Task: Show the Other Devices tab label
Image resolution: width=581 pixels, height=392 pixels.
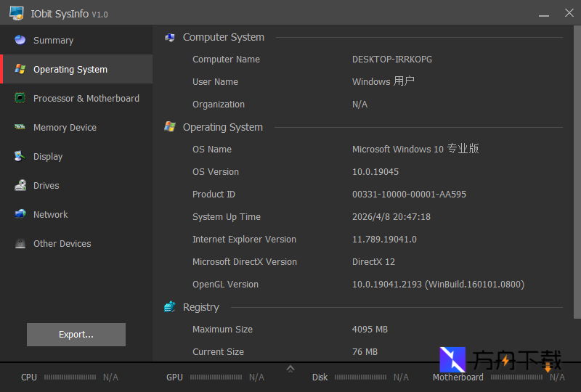Action: click(x=62, y=243)
